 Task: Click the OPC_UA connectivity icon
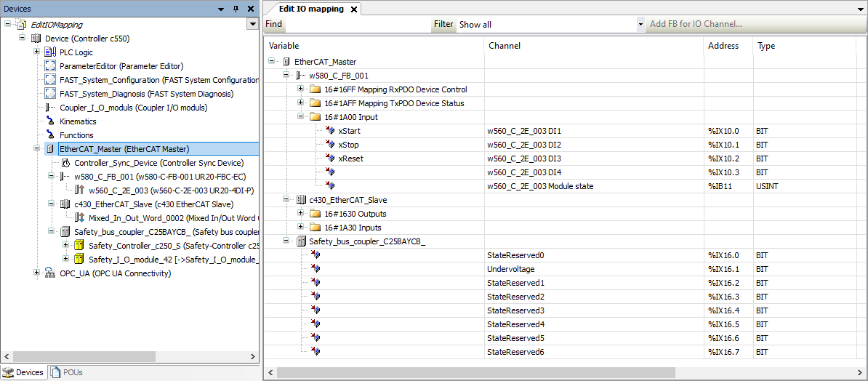coord(50,273)
